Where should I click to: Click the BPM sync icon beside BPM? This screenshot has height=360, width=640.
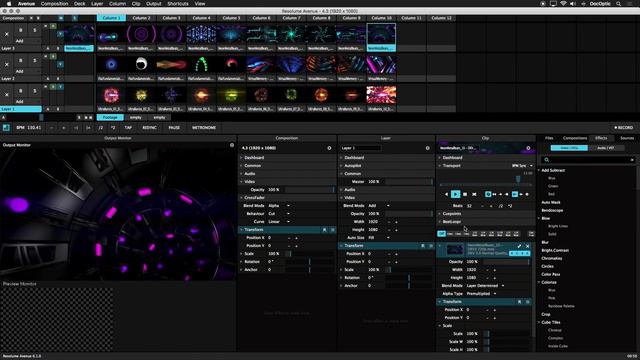(6, 128)
